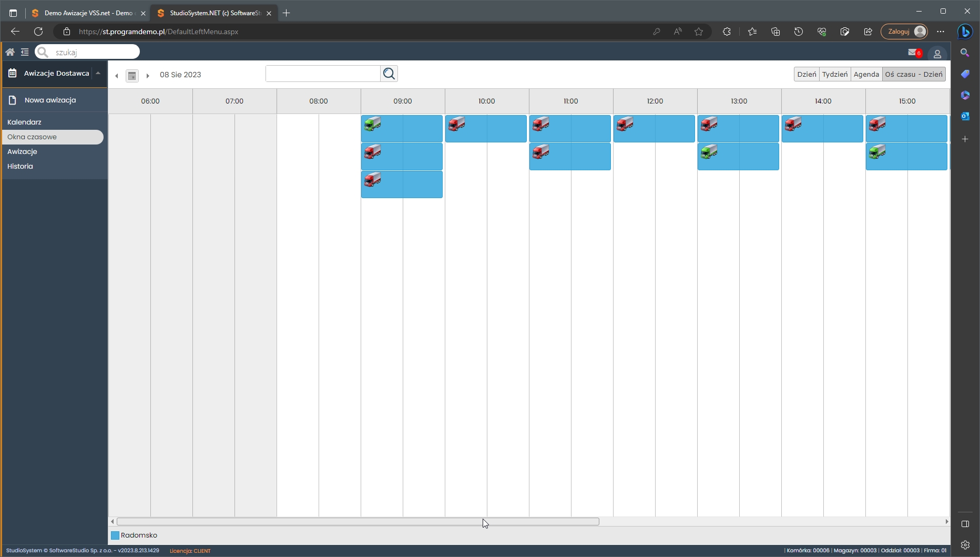Image resolution: width=980 pixels, height=557 pixels.
Task: Open Historia menu item
Action: tap(20, 166)
